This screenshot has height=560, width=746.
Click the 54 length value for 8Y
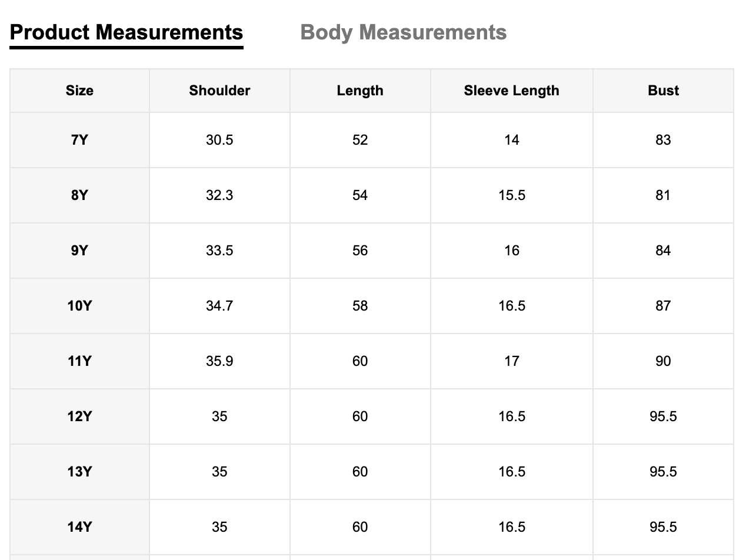(360, 195)
